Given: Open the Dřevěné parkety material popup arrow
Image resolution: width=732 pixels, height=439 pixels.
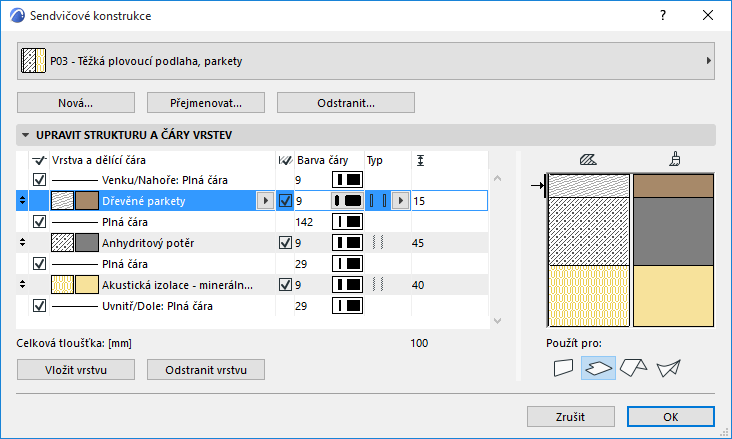Looking at the screenshot, I should [264, 201].
